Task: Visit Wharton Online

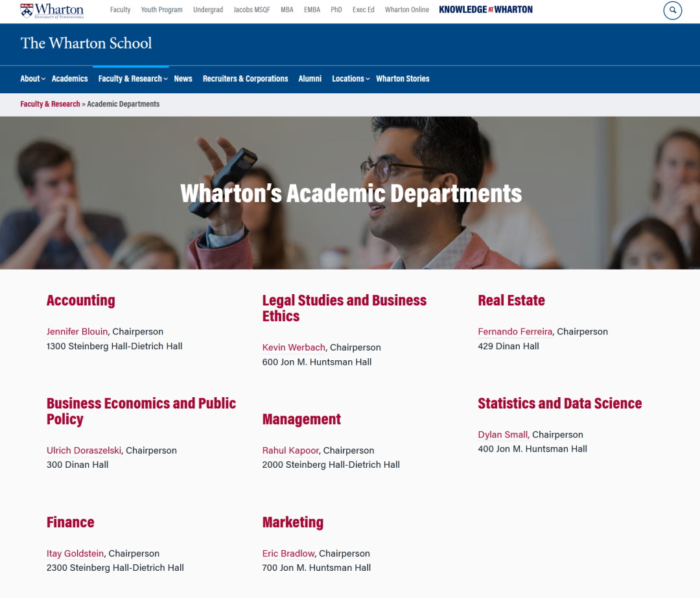Action: click(407, 10)
